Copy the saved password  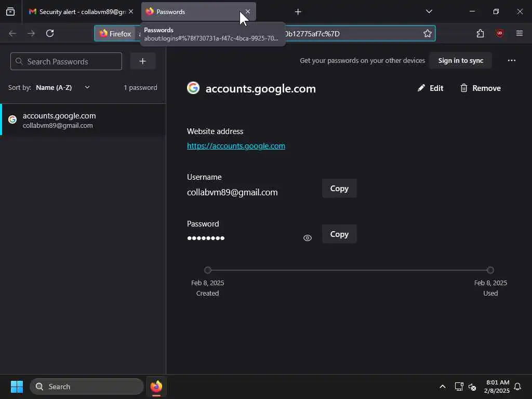(x=339, y=234)
